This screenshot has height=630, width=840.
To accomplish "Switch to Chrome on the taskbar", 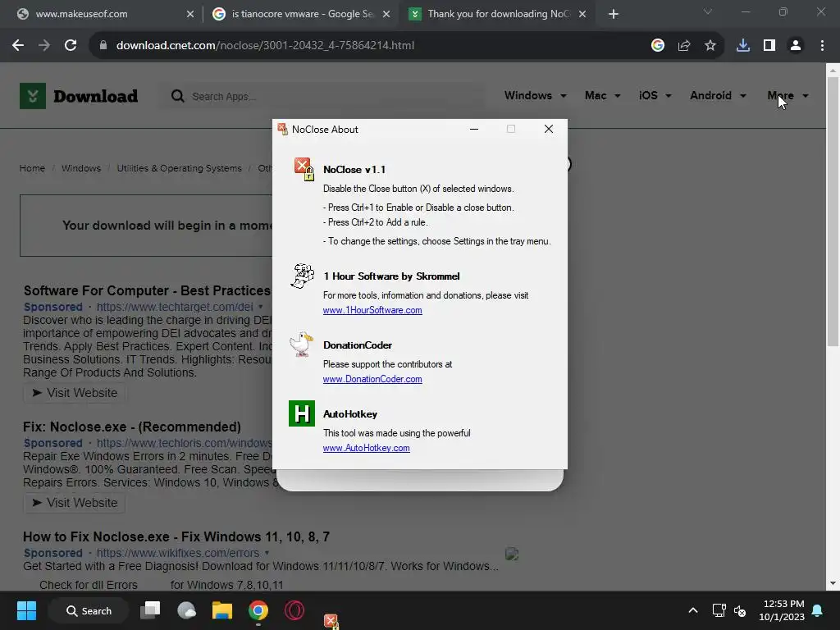I will 258,610.
